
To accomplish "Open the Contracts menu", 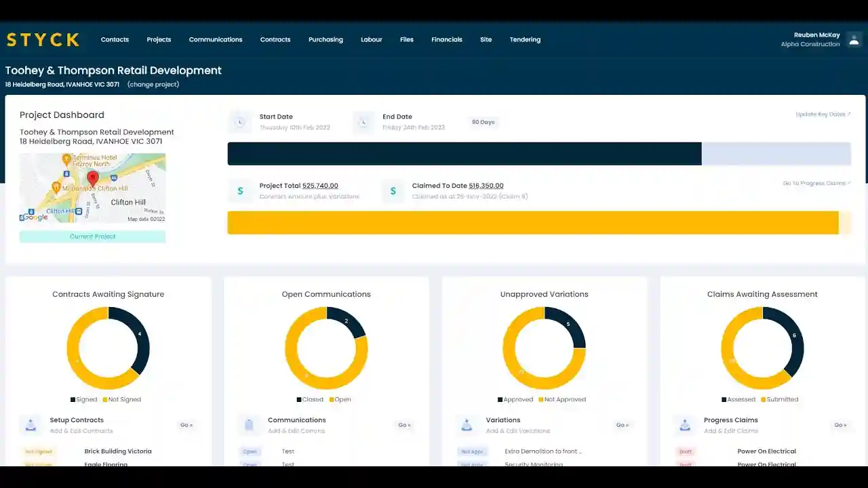I will coord(275,39).
